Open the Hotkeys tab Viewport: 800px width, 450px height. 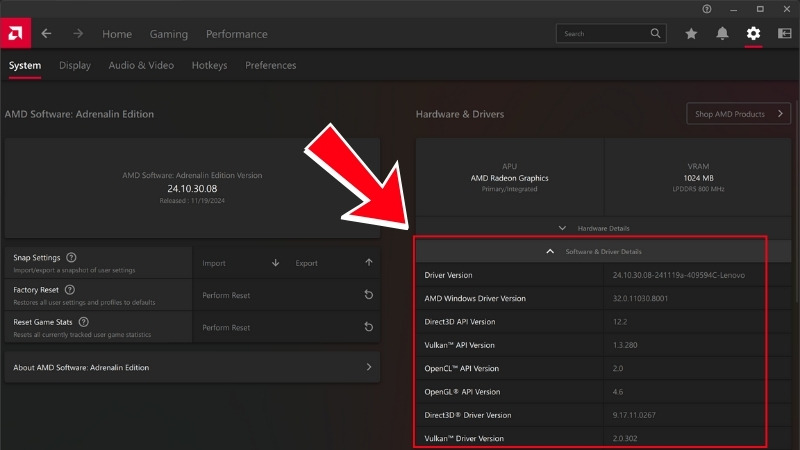click(209, 66)
